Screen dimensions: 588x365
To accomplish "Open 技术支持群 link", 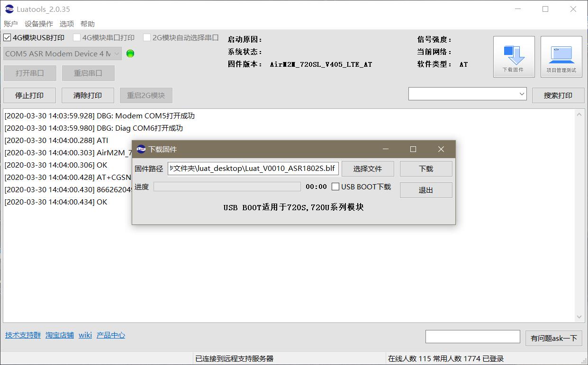I will pos(23,335).
